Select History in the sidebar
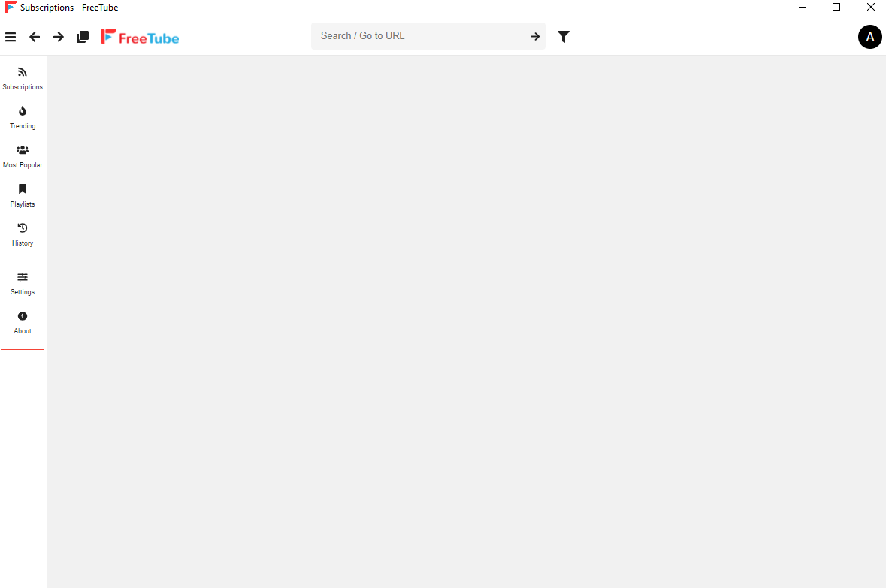The image size is (886, 588). (x=22, y=234)
